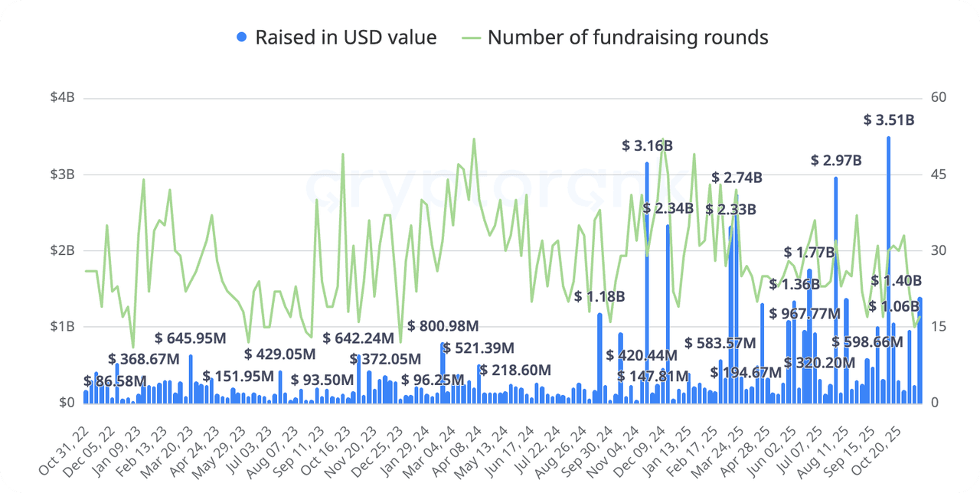This screenshot has width=980, height=493.
Task: Click the $ 800.98M data label
Action: (x=443, y=325)
